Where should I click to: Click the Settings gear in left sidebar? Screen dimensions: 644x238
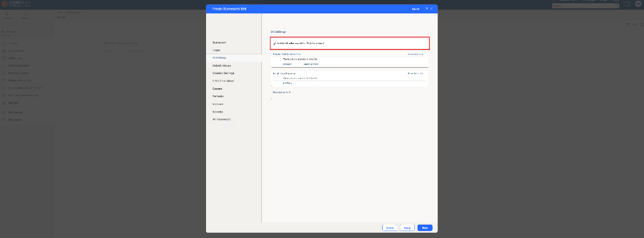(x=4, y=102)
